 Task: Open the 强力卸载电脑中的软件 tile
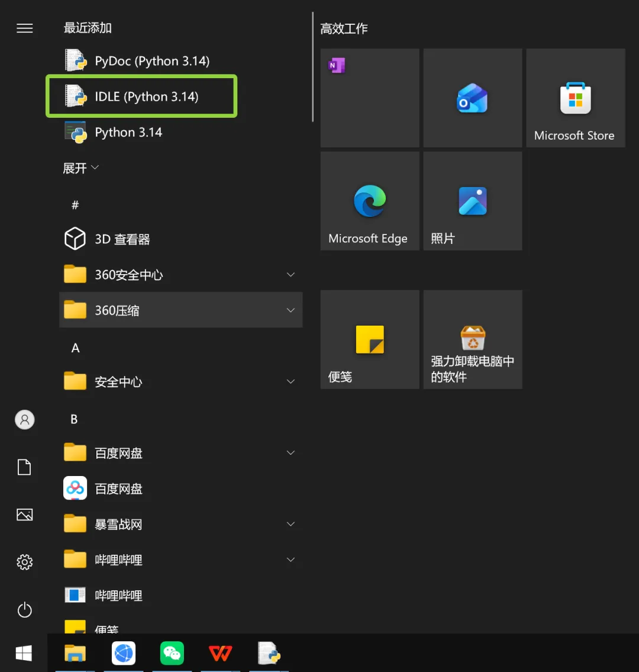pyautogui.click(x=473, y=339)
